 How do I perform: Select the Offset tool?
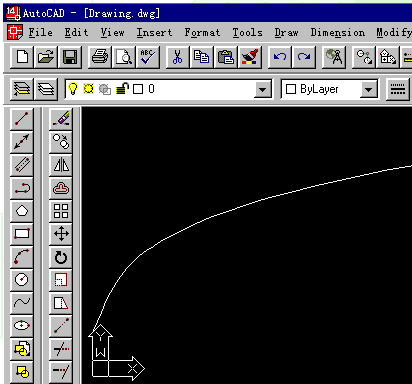click(x=61, y=188)
